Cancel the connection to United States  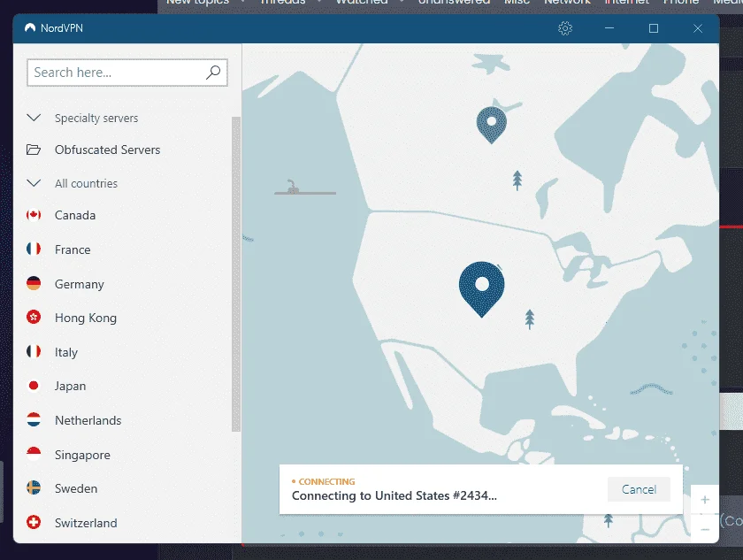[639, 489]
